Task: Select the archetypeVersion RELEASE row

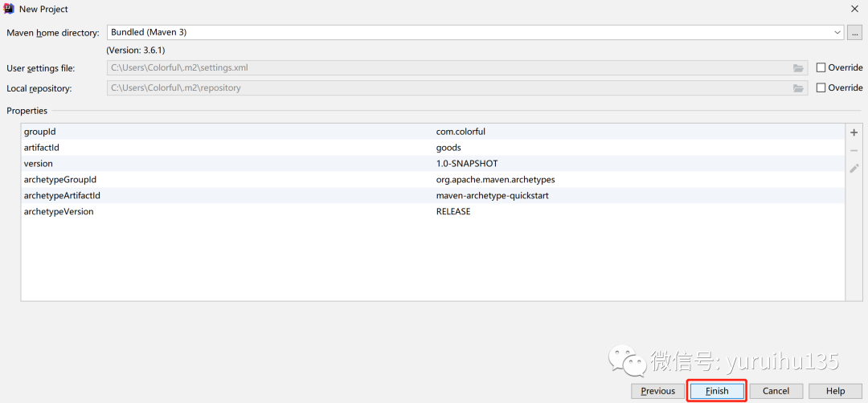Action: point(433,212)
